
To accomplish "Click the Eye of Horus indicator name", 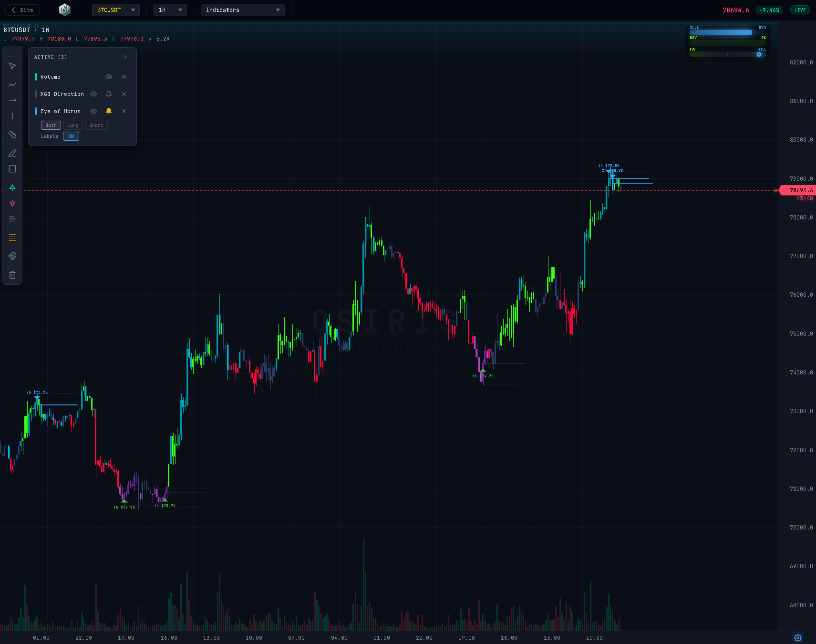I will click(61, 111).
